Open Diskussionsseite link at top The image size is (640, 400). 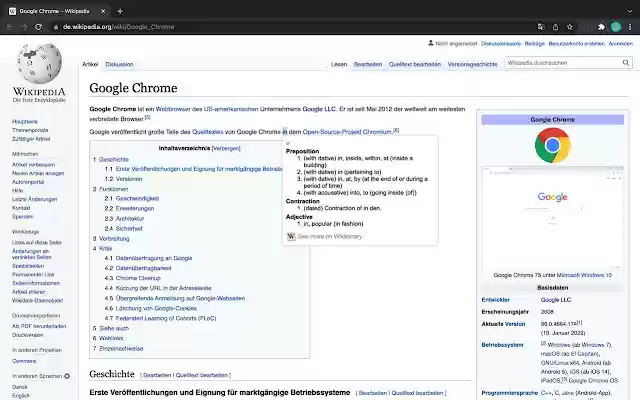click(x=501, y=44)
